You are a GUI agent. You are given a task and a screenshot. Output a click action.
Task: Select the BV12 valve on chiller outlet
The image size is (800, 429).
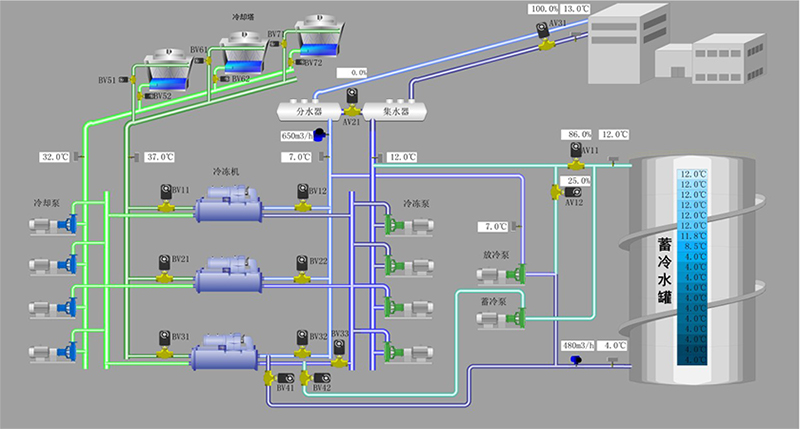(x=301, y=193)
